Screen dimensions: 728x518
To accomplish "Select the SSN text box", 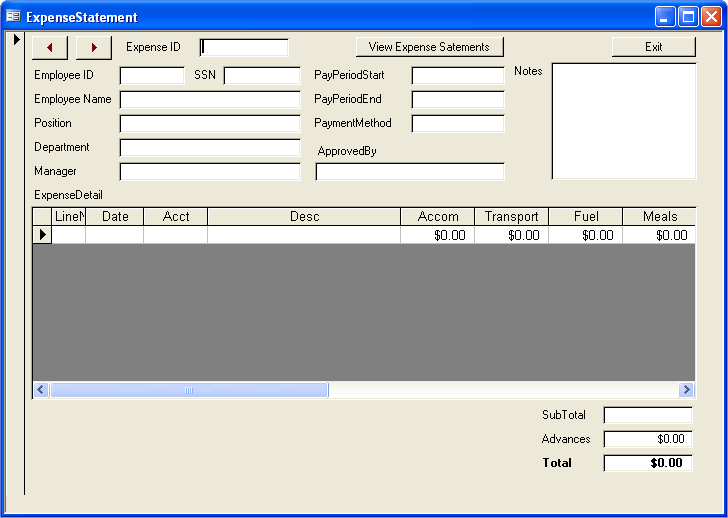I will [262, 75].
